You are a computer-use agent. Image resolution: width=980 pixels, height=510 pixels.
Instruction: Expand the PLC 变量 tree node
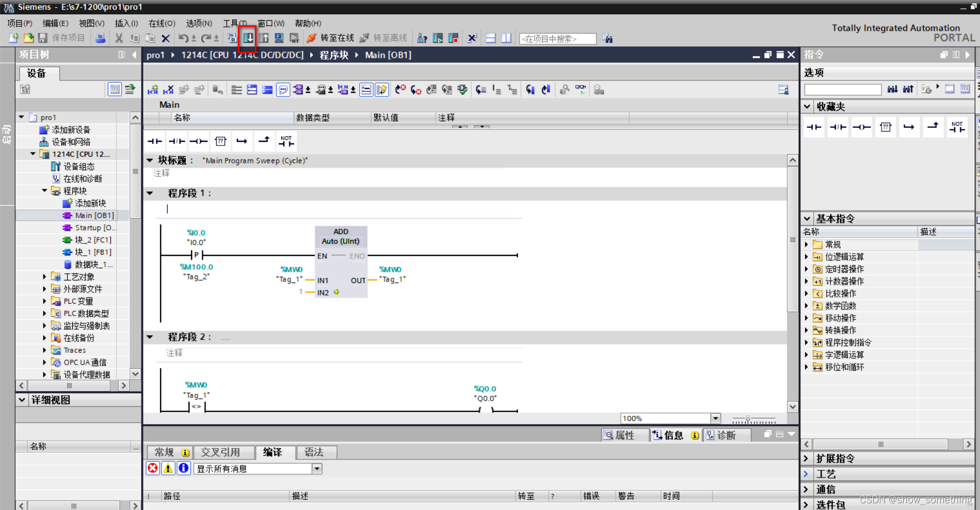[x=44, y=301]
